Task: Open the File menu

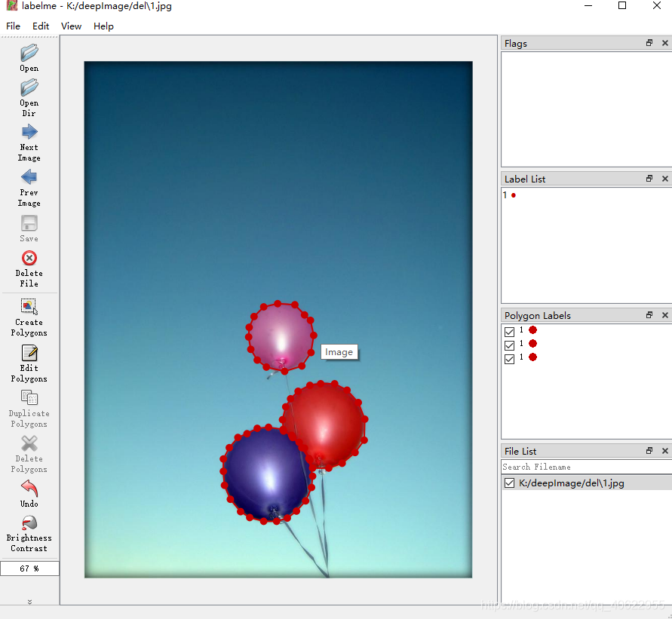Action: click(x=13, y=26)
